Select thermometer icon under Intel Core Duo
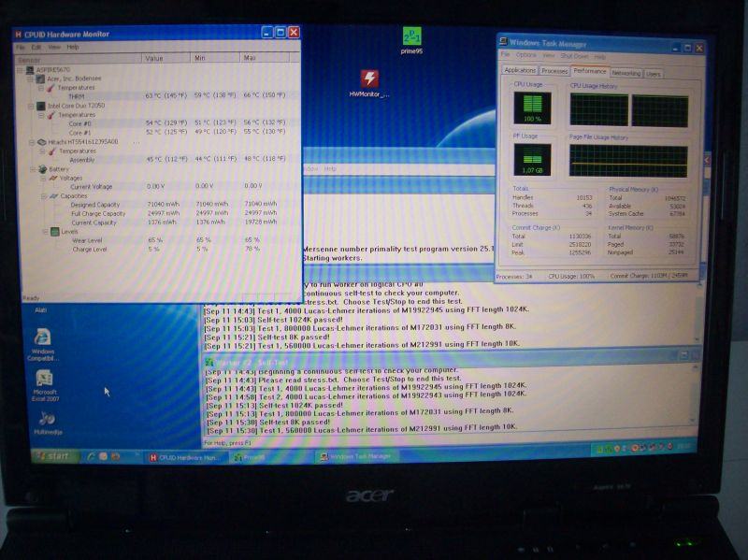The width and height of the screenshot is (748, 560). 51,115
